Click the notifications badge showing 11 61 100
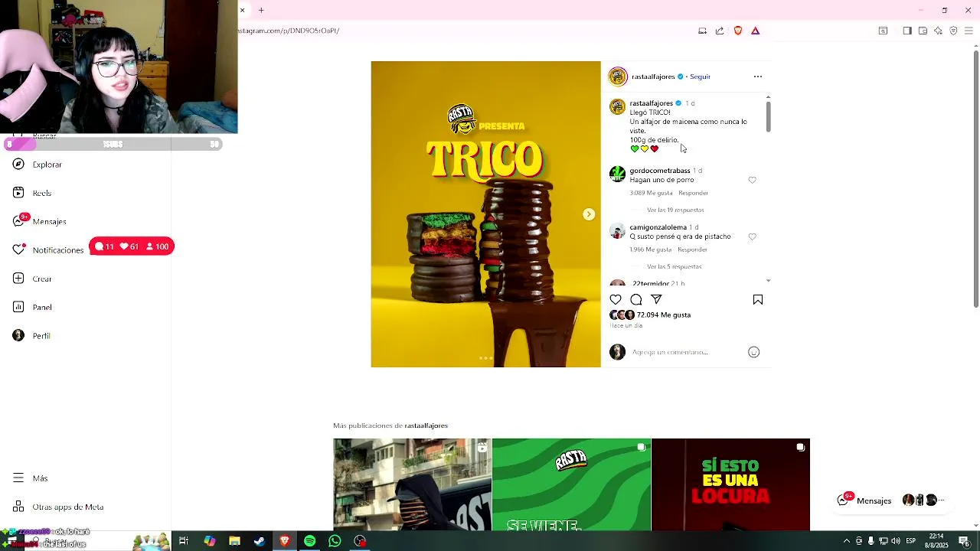 coord(132,246)
